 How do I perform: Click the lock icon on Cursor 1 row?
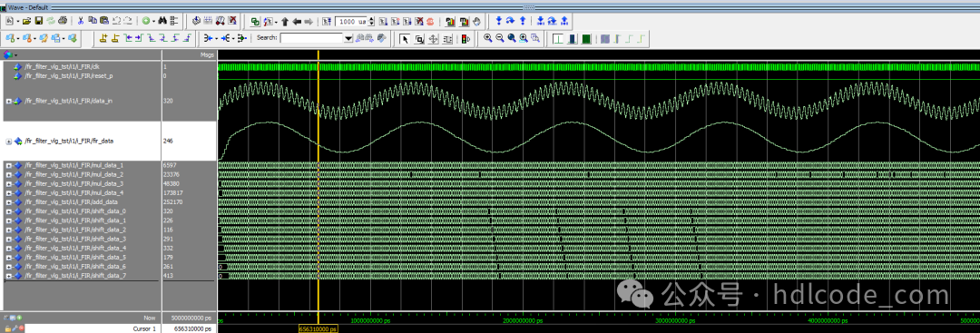(x=8, y=328)
